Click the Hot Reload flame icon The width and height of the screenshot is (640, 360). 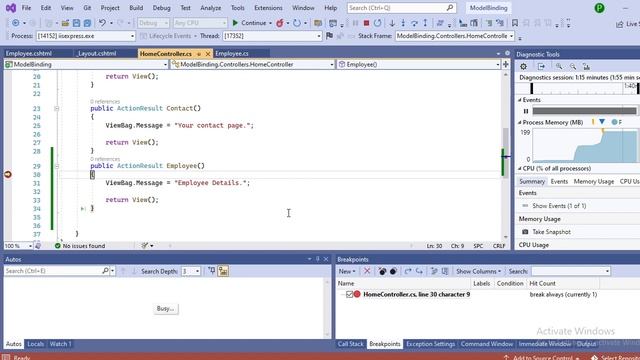click(280, 23)
